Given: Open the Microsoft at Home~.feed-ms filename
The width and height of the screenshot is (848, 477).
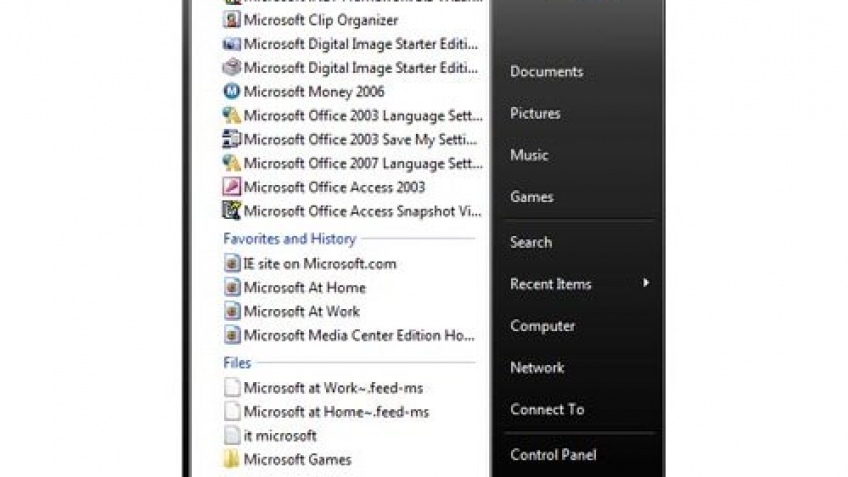Looking at the screenshot, I should tap(336, 412).
